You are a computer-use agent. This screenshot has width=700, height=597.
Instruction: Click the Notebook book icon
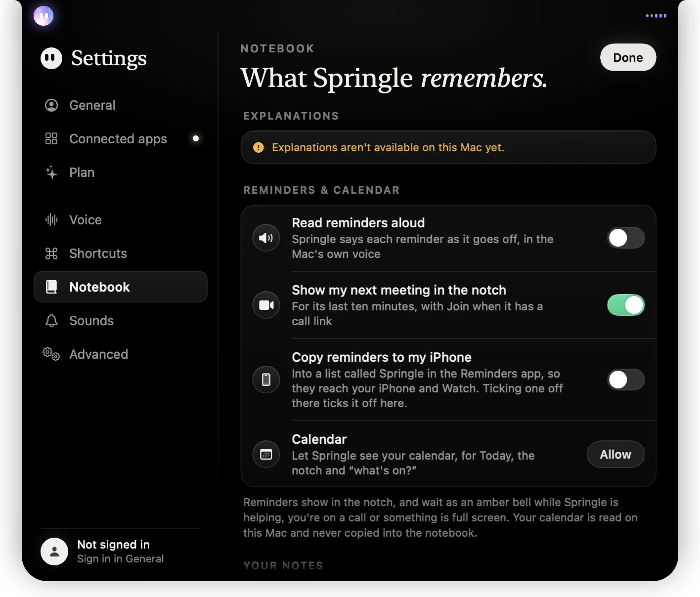click(51, 287)
